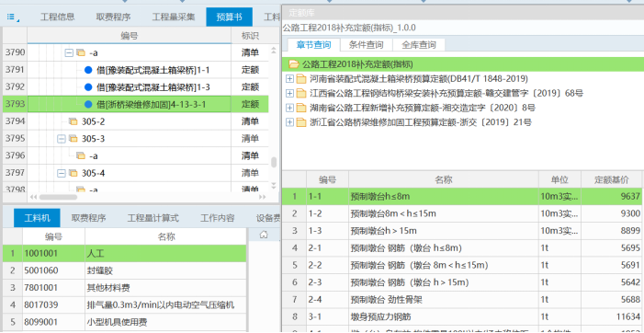Viewport: 644px width, 333px height.
Task: Click the scroll-right arrow of budget tree
Action: click(x=263, y=197)
